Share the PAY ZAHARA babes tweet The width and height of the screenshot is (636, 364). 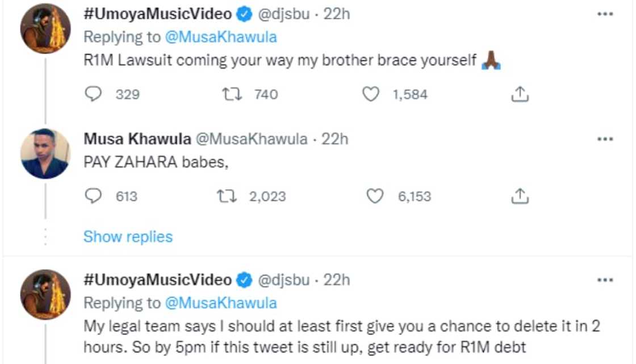pyautogui.click(x=520, y=196)
